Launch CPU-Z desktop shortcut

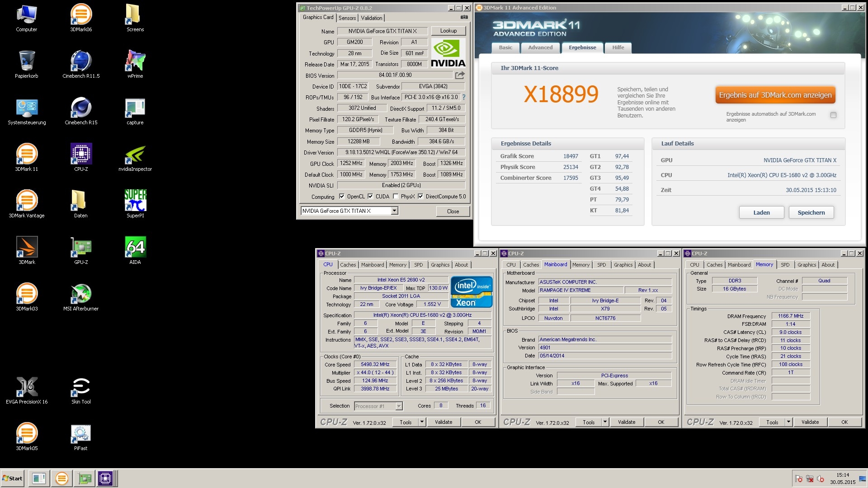pyautogui.click(x=81, y=158)
